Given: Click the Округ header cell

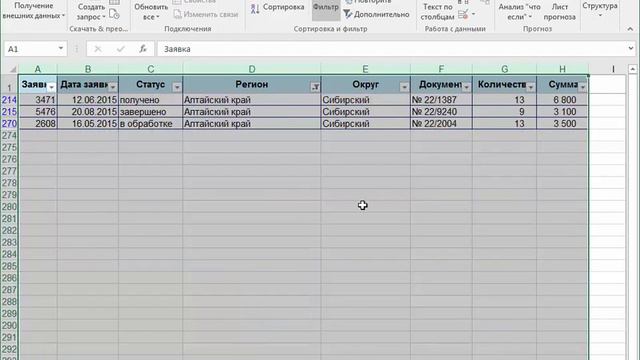Looking at the screenshot, I should point(365,84).
